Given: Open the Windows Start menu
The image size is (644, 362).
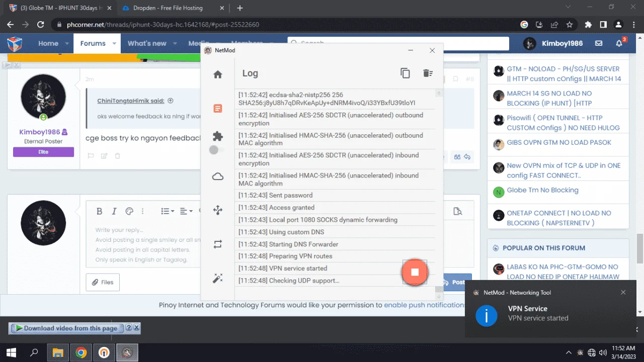Looking at the screenshot, I should pos(11,352).
